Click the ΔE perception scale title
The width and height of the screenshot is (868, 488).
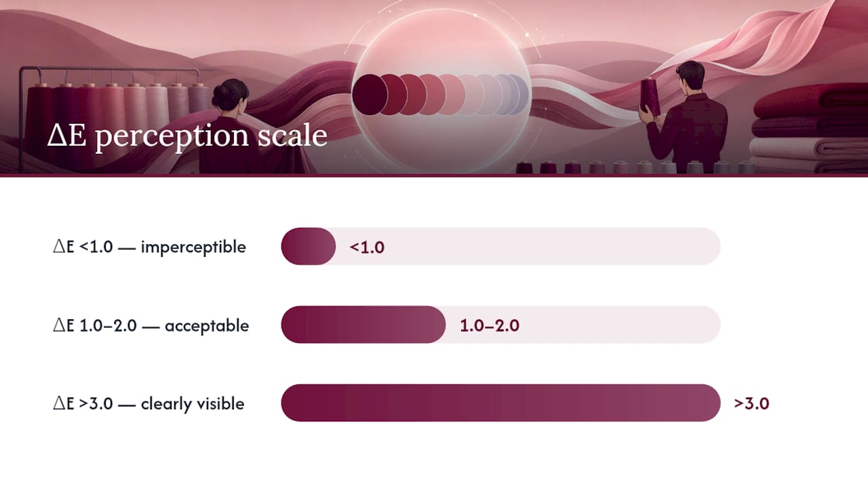187,136
